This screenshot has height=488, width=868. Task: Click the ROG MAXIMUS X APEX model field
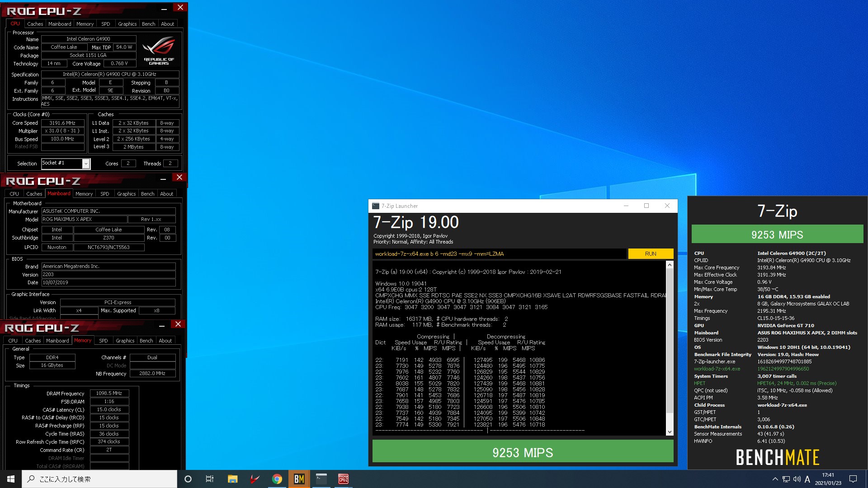[x=84, y=219]
